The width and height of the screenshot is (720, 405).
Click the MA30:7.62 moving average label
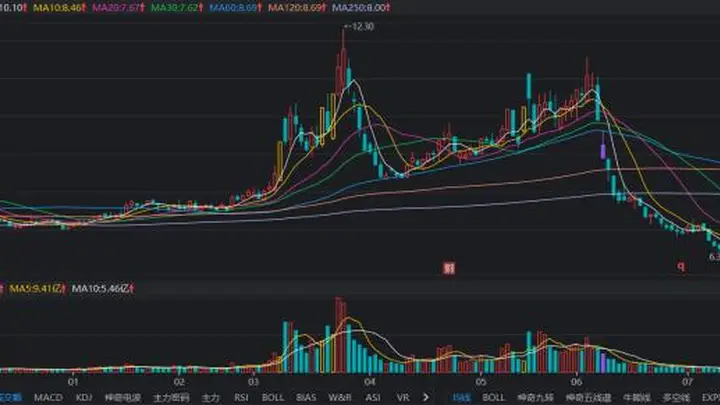pyautogui.click(x=177, y=8)
